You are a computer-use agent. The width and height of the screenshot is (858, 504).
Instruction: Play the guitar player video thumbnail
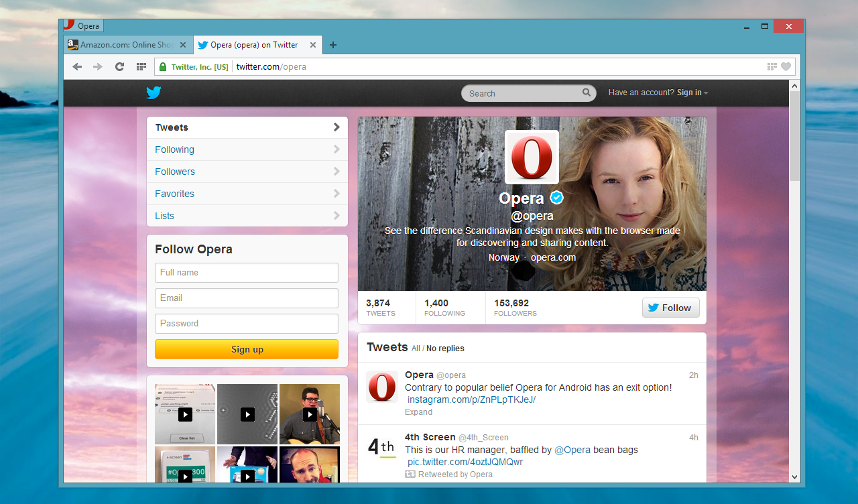click(x=310, y=414)
